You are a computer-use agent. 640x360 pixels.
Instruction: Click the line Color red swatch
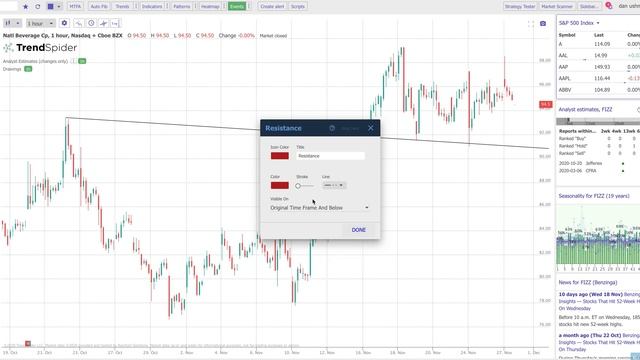click(x=280, y=185)
